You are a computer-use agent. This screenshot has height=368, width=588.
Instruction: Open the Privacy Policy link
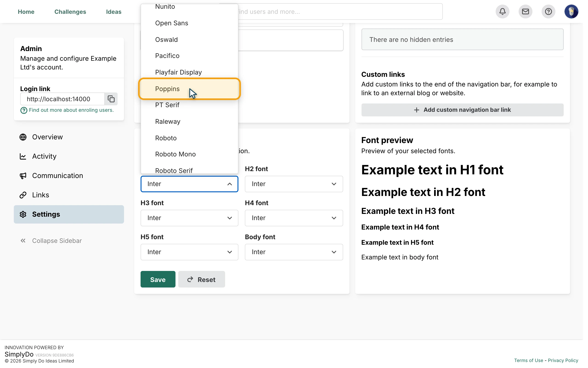click(563, 360)
